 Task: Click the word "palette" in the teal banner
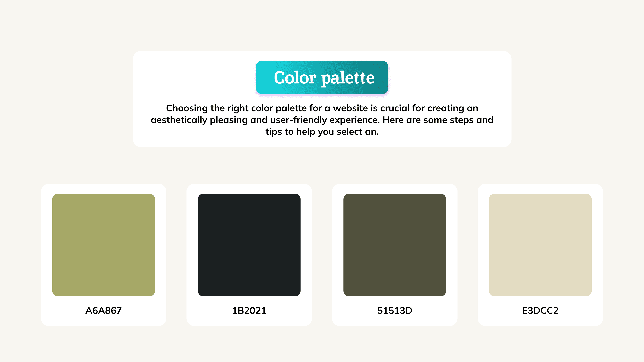(x=348, y=78)
